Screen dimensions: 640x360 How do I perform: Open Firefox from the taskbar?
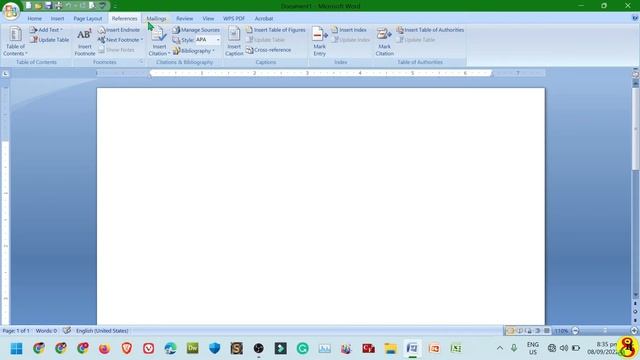tap(104, 348)
